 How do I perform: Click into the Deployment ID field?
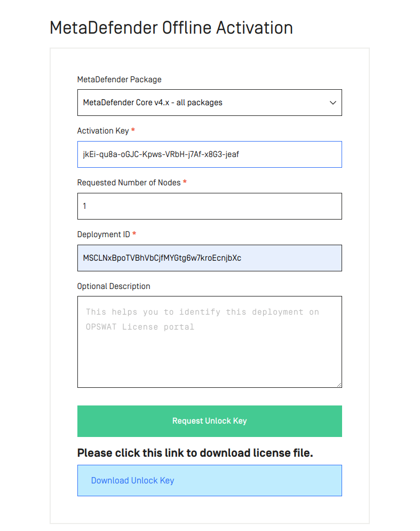point(210,258)
